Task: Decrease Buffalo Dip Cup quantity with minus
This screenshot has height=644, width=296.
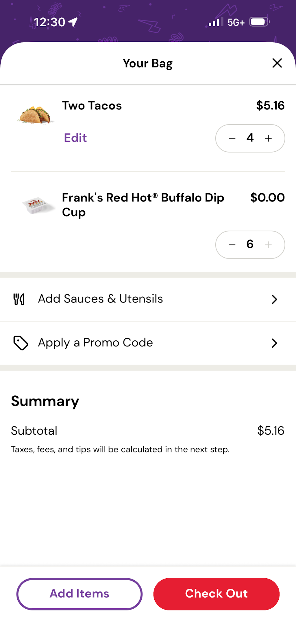Action: pyautogui.click(x=232, y=245)
